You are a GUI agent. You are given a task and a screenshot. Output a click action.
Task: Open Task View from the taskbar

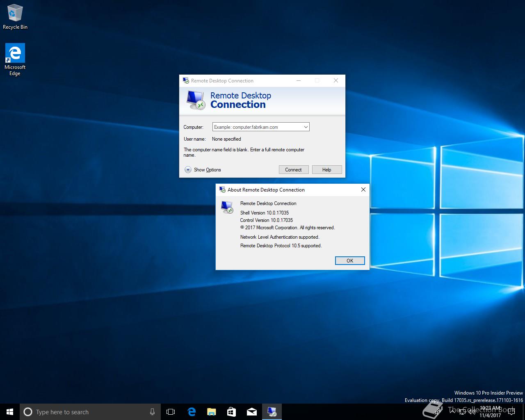pyautogui.click(x=171, y=412)
